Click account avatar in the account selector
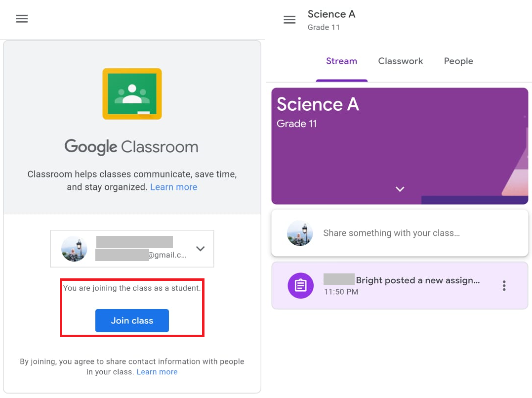Viewport: 532px width, 398px height. tap(74, 248)
